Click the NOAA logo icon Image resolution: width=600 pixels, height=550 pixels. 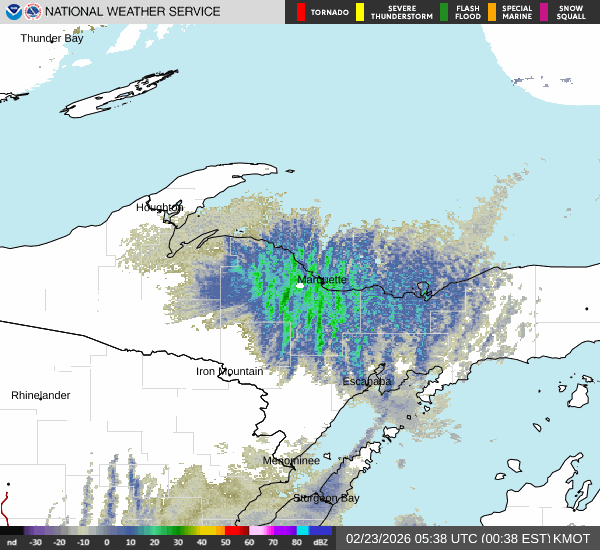point(12,12)
